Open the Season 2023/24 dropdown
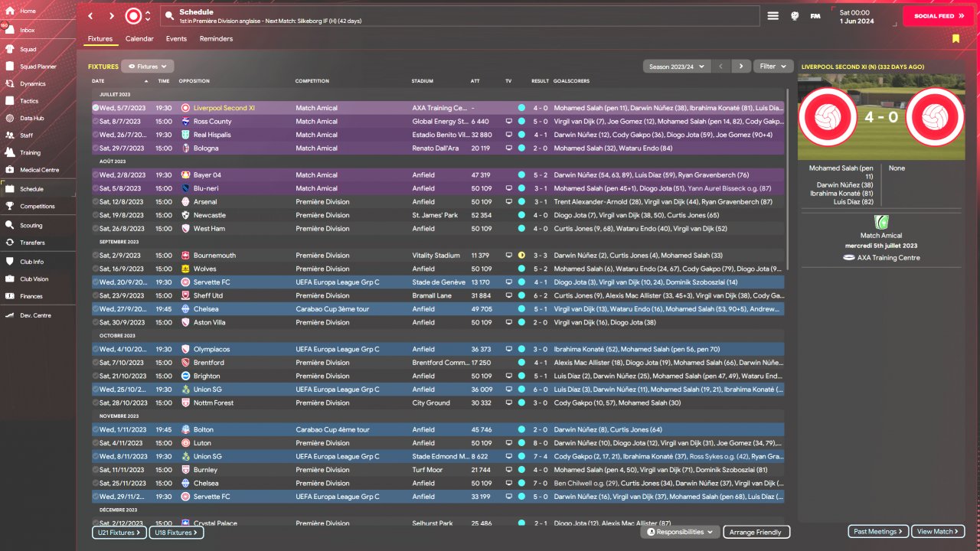 coord(678,67)
